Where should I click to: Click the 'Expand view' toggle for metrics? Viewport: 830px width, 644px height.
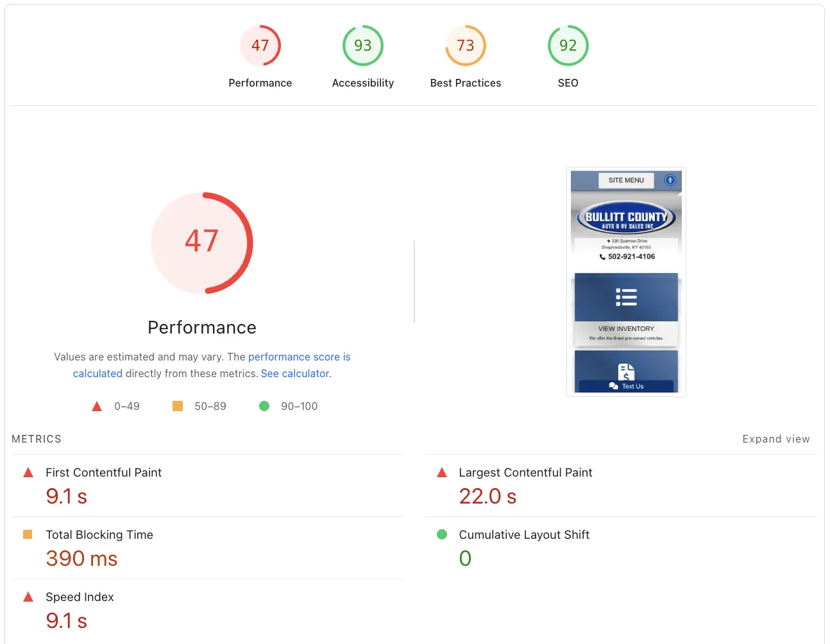776,439
